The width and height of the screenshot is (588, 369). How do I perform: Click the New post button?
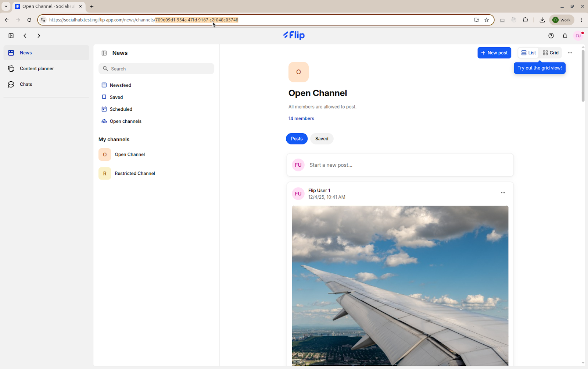tap(494, 53)
